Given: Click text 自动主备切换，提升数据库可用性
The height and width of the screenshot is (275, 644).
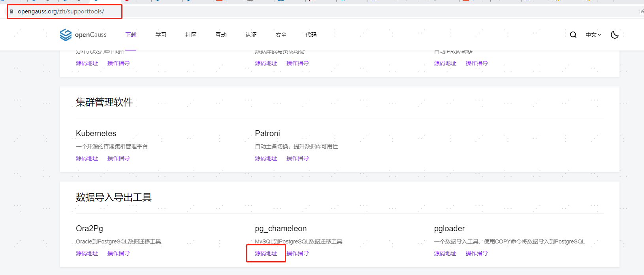Looking at the screenshot, I should tap(296, 146).
